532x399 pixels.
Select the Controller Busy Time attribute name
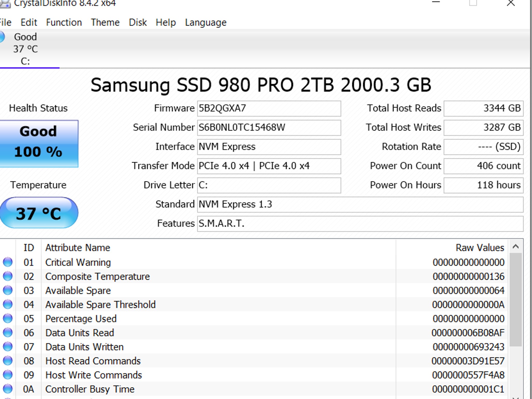point(90,389)
